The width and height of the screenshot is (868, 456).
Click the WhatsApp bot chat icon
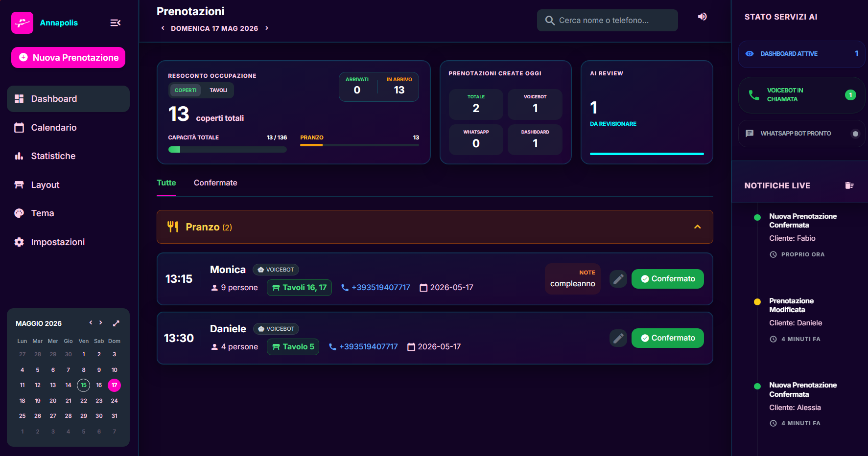click(750, 134)
